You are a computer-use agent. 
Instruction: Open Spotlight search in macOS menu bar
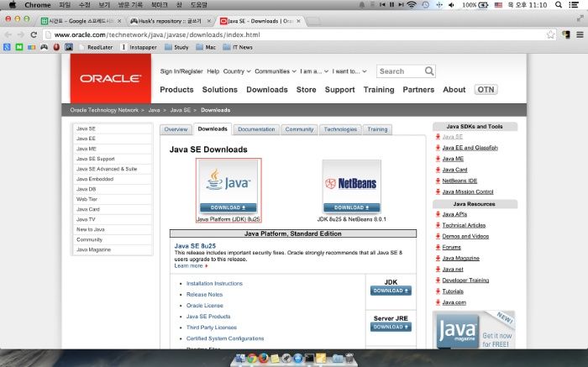pyautogui.click(x=559, y=5)
